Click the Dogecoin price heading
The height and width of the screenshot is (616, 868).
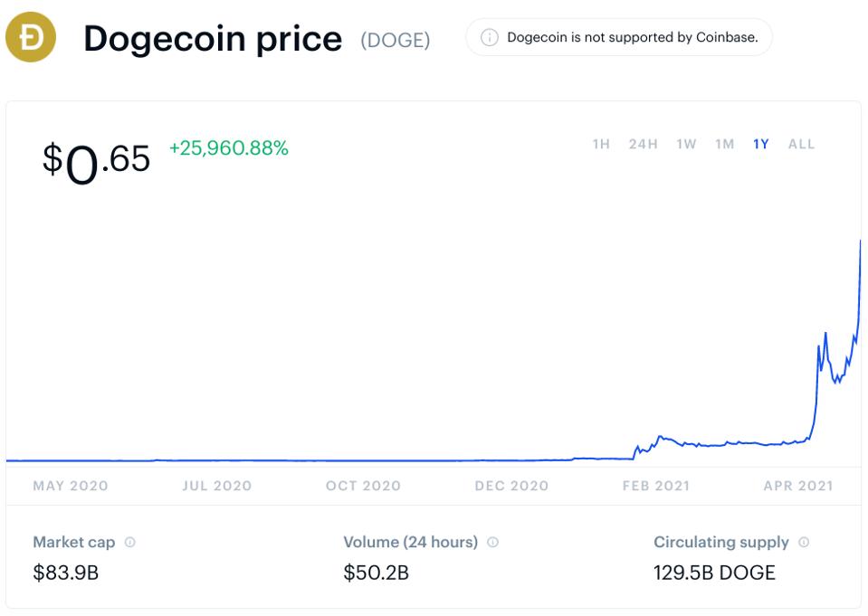[x=213, y=39]
